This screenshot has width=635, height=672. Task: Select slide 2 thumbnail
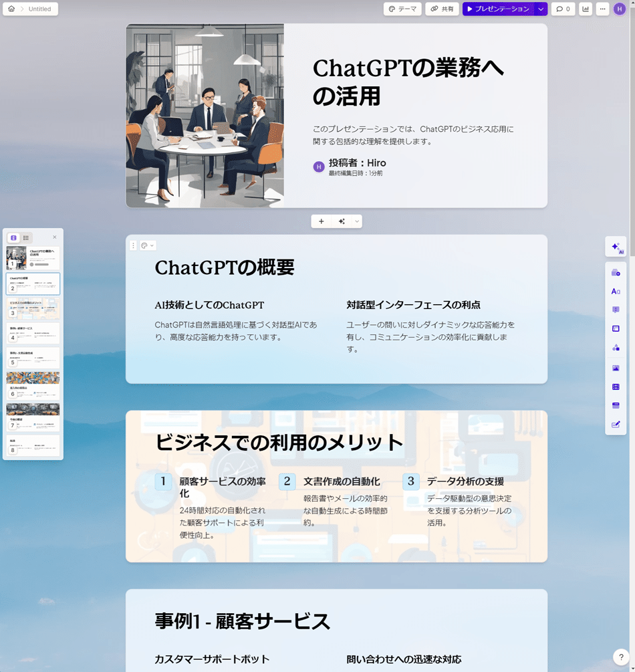click(x=33, y=284)
